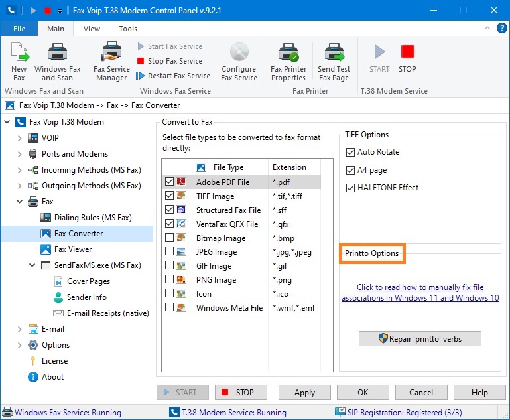
Task: Click the title bar red stop icon
Action: tap(48, 11)
